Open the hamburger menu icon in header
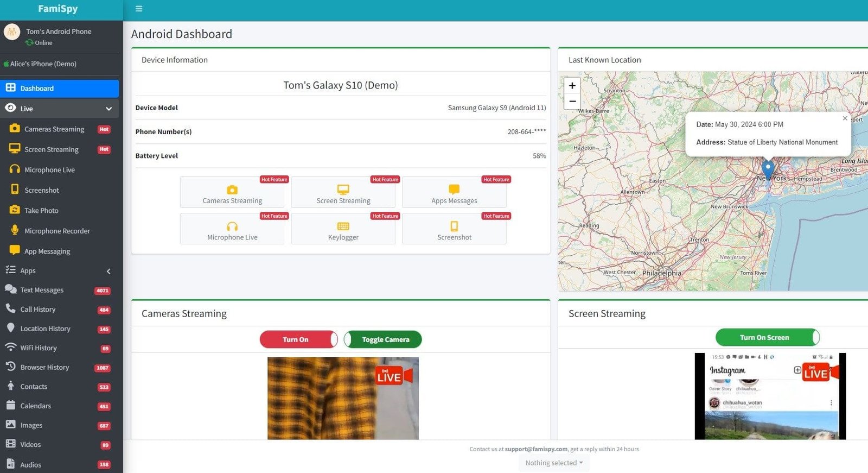 click(x=139, y=9)
